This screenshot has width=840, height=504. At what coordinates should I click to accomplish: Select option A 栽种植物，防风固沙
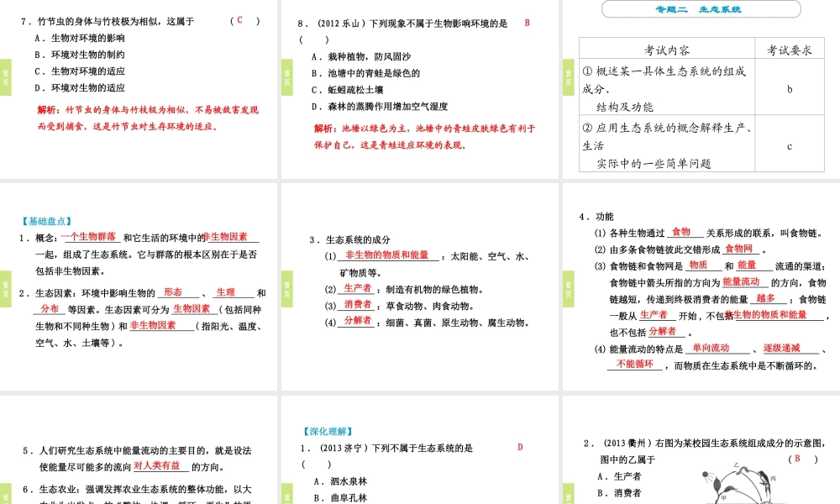pyautogui.click(x=361, y=56)
